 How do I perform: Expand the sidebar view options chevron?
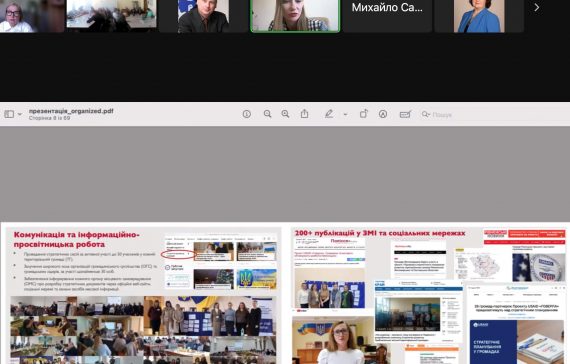pyautogui.click(x=20, y=114)
